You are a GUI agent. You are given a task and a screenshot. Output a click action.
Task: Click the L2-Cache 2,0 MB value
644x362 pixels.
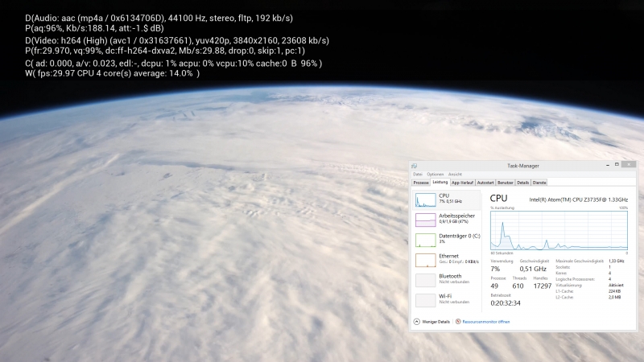pos(614,297)
